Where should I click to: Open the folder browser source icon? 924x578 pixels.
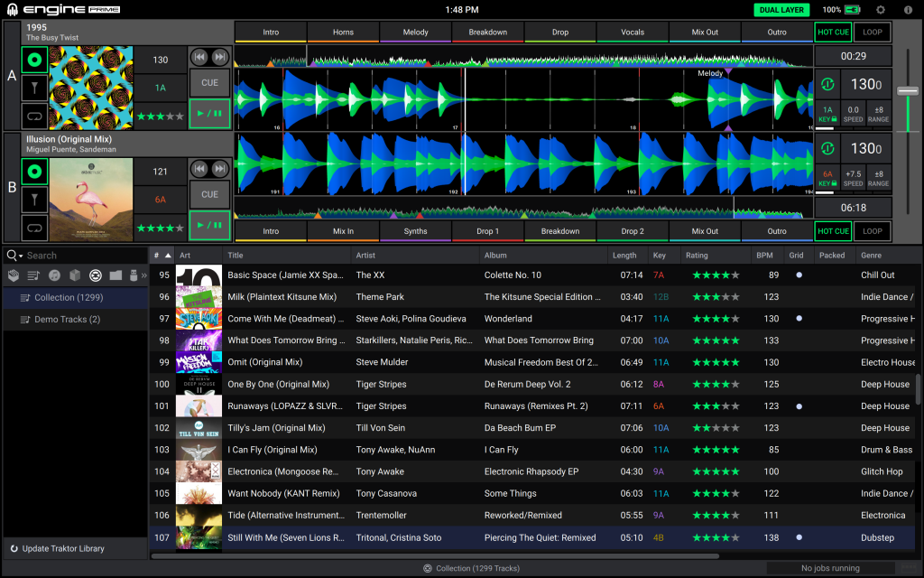point(115,275)
